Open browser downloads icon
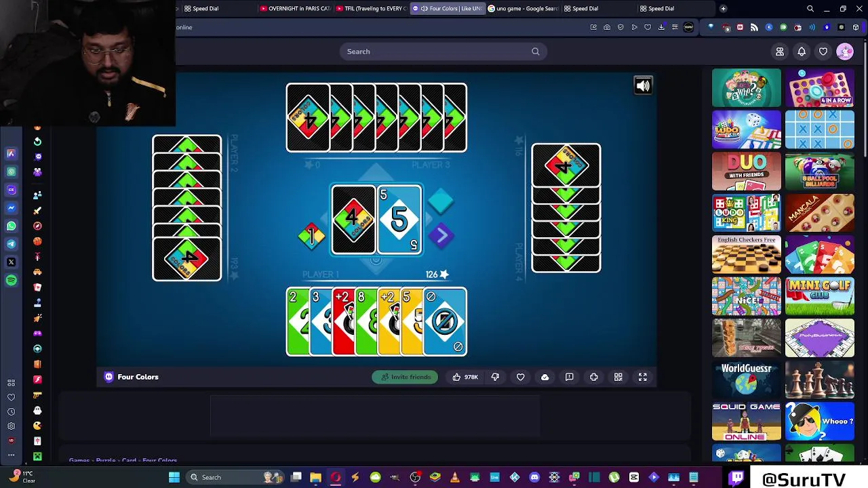 coord(661,27)
